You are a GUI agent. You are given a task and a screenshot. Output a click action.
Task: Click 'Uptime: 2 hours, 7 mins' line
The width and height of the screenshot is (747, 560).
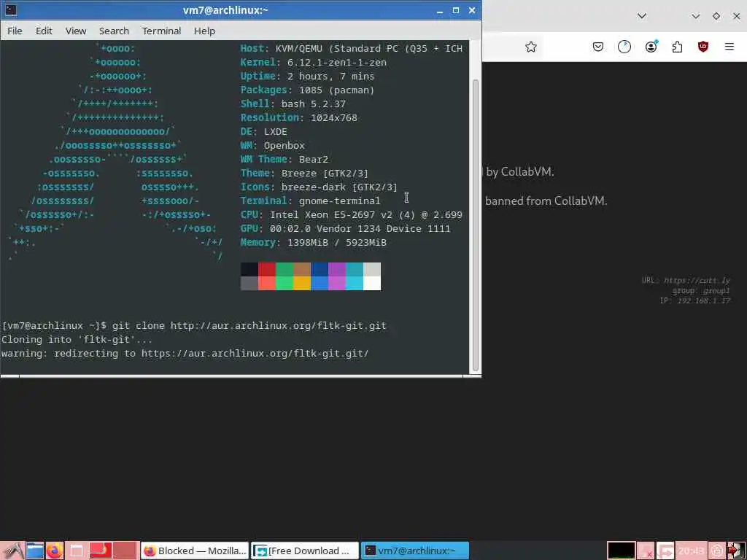[307, 76]
